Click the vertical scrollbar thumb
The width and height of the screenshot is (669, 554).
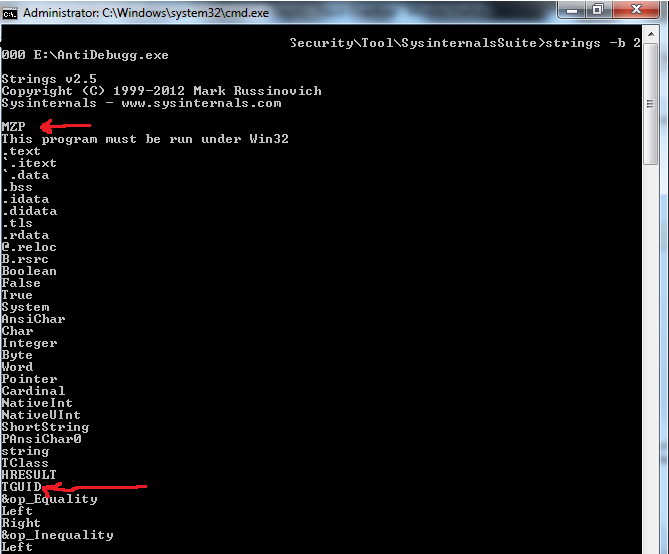point(651,104)
